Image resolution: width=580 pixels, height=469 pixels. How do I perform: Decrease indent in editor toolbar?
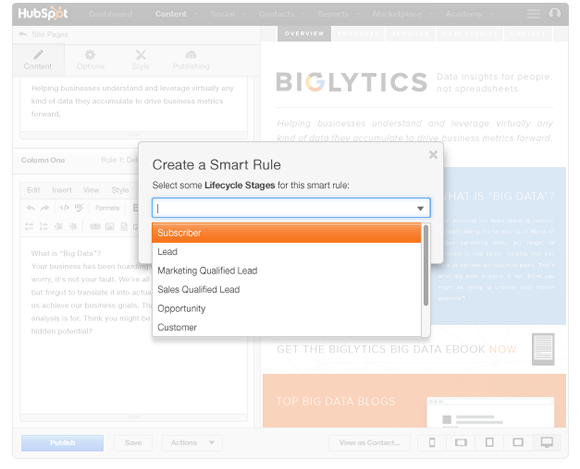click(x=58, y=226)
